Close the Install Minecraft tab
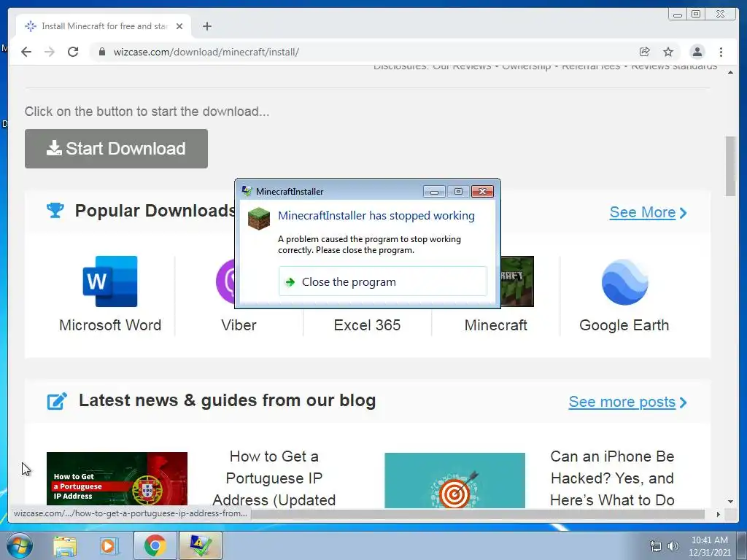The image size is (747, 560). click(179, 26)
